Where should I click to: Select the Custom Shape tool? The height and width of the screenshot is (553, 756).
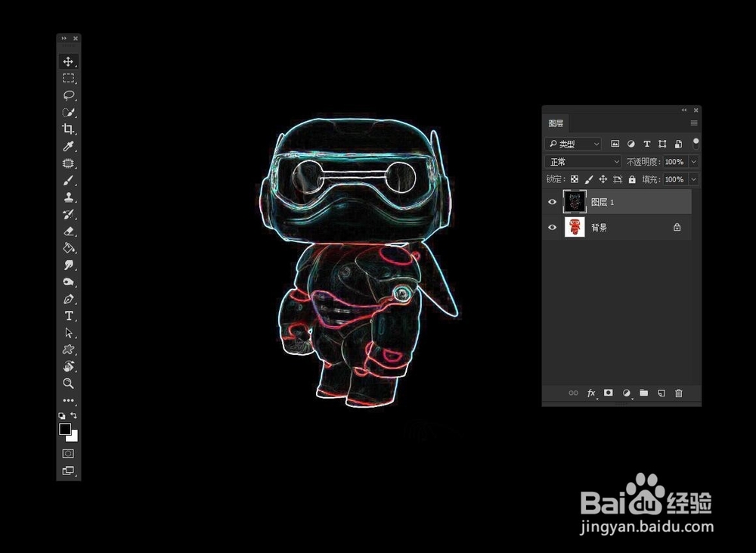click(68, 350)
